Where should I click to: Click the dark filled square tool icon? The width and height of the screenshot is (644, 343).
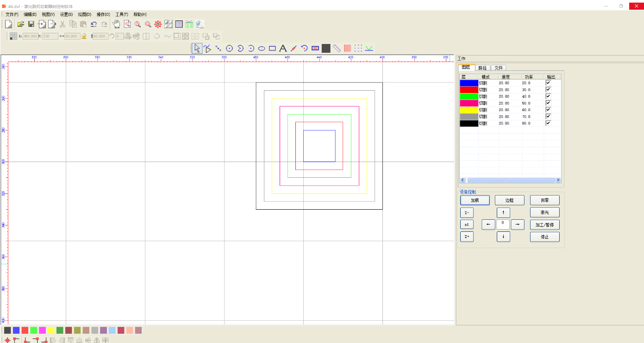coord(326,48)
